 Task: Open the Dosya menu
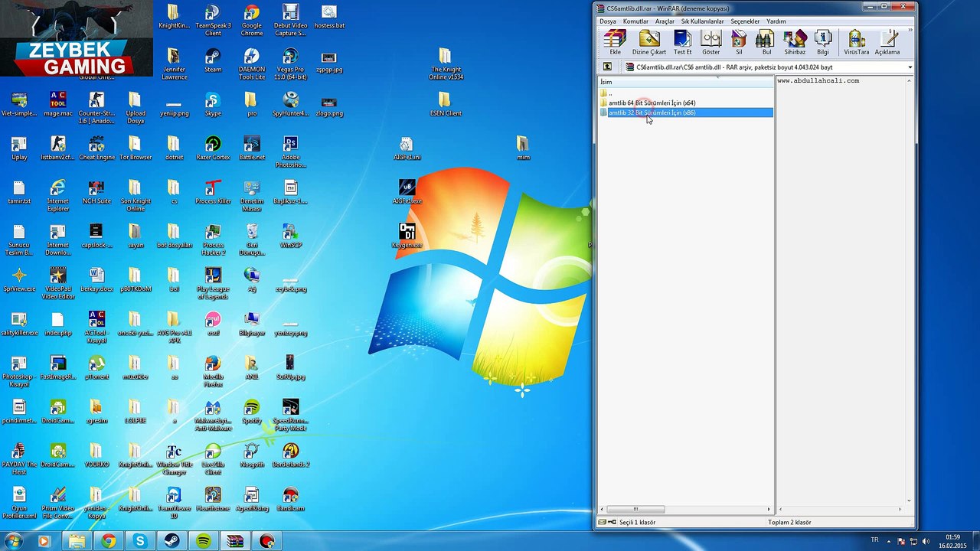[607, 21]
